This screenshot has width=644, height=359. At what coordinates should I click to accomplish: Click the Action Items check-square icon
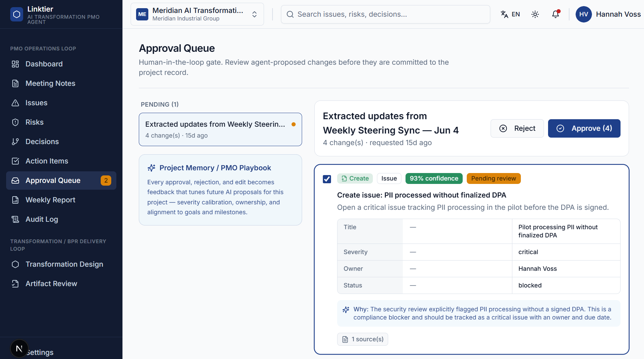click(x=15, y=161)
